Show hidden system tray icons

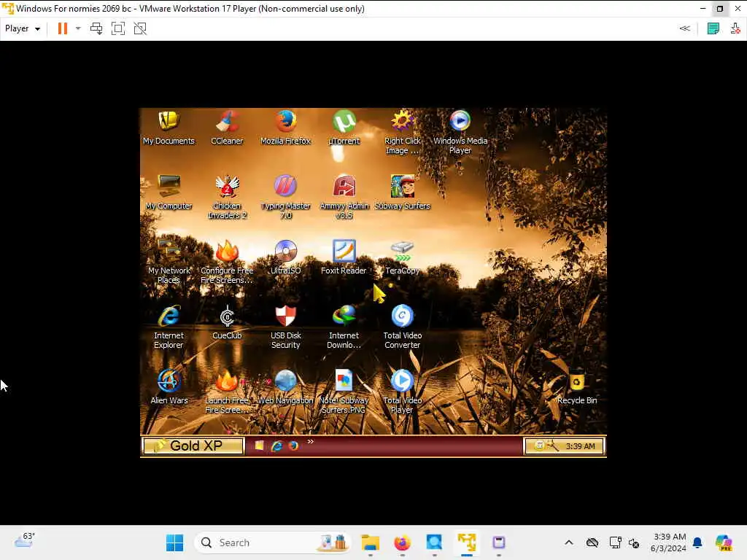[569, 542]
